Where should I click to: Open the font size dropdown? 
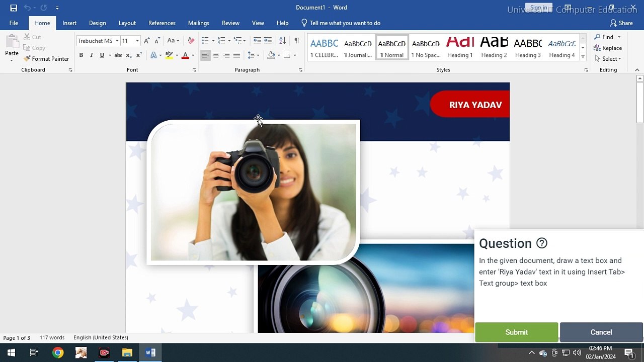pos(137,41)
